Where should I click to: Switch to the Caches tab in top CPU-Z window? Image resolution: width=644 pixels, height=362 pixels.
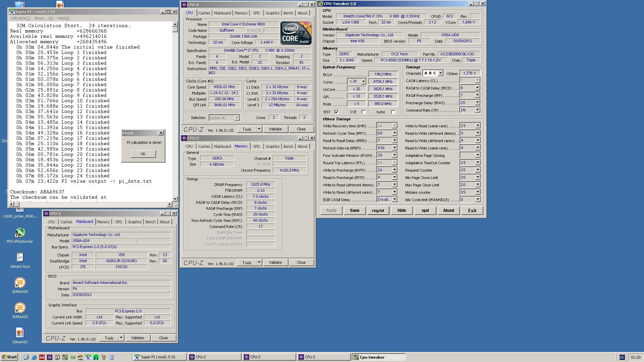(204, 13)
